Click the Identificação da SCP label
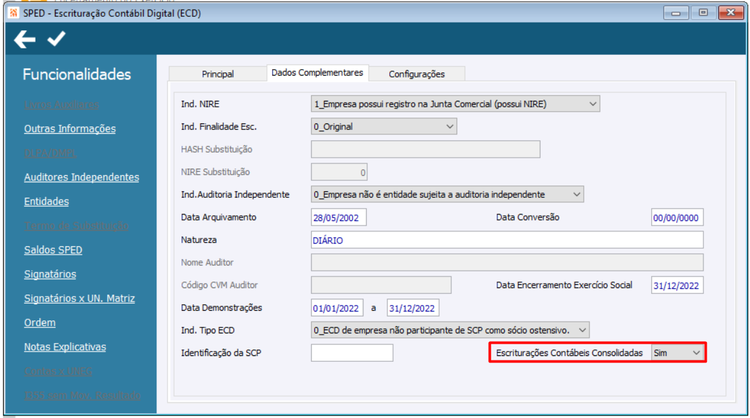 (x=221, y=353)
